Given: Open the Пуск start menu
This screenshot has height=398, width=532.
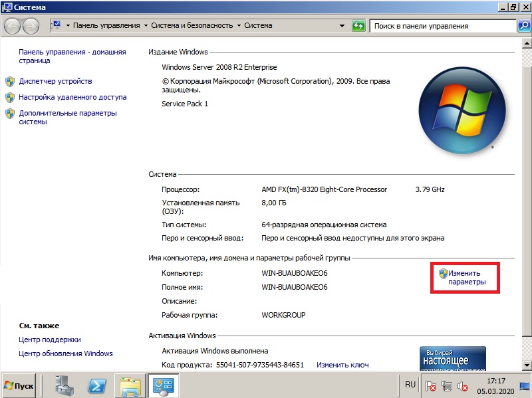Looking at the screenshot, I should point(19,386).
